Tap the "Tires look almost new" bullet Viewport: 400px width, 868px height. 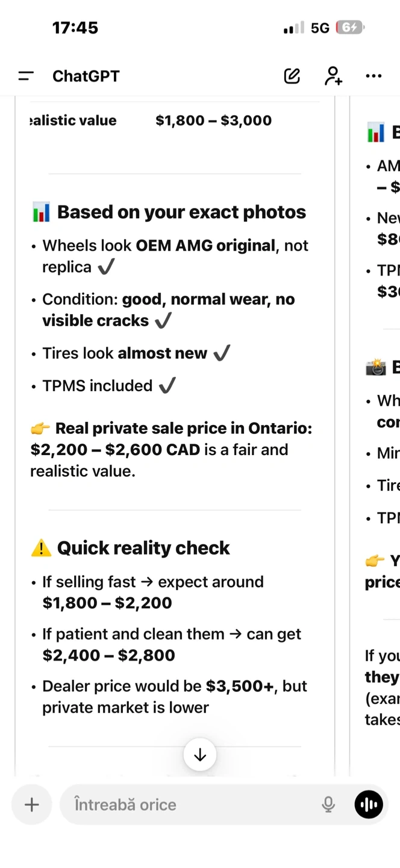click(125, 353)
